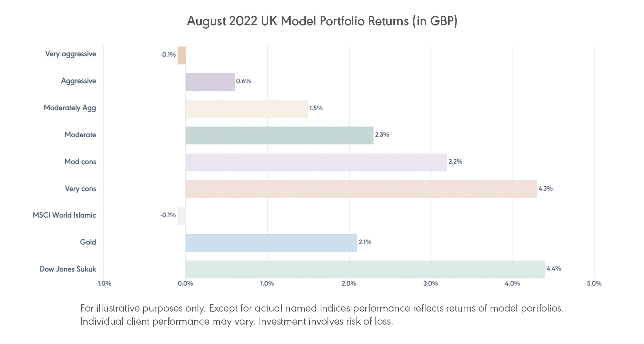
Task: Click the "Very aggressive" category label
Action: 71,54
